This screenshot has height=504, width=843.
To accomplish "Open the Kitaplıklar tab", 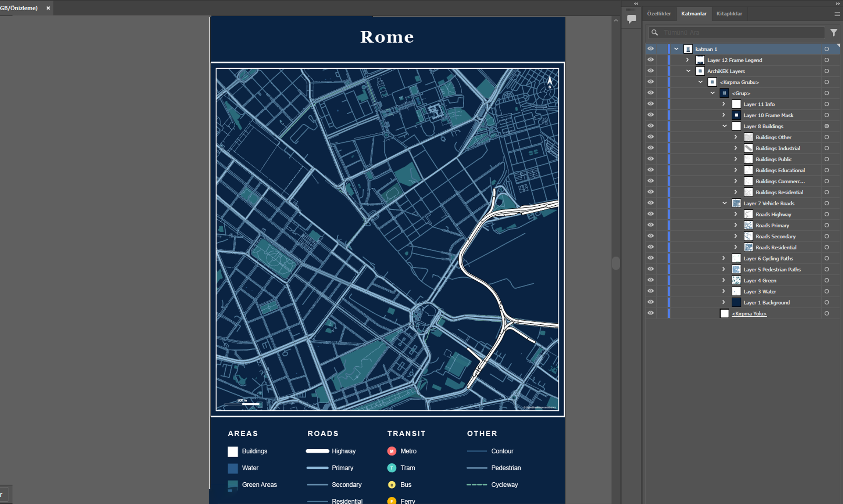I will tap(729, 14).
